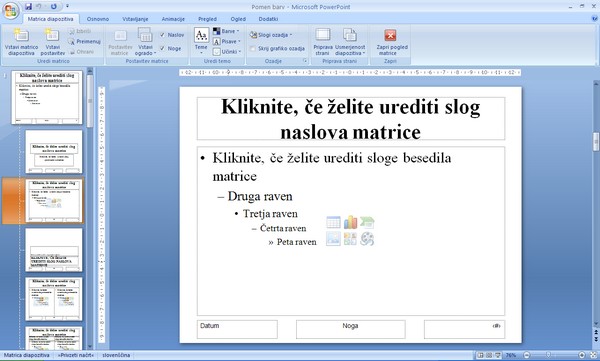Viewport: 600px width, 361px height.
Task: Switch to the Osnovno tab
Action: click(x=98, y=19)
